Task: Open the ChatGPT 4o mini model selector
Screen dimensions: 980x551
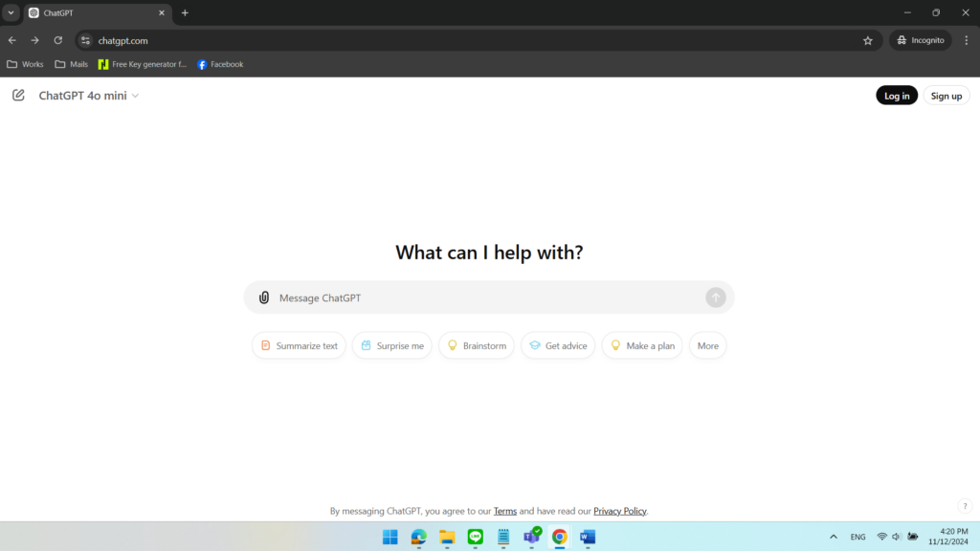Action: click(88, 95)
